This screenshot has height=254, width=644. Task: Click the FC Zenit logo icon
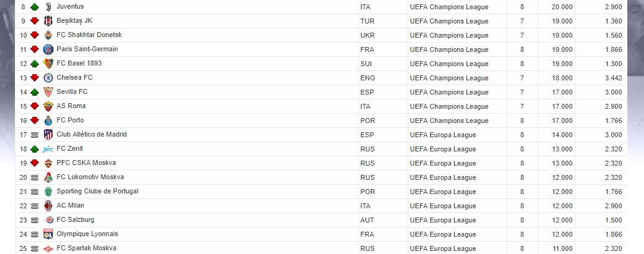click(48, 149)
